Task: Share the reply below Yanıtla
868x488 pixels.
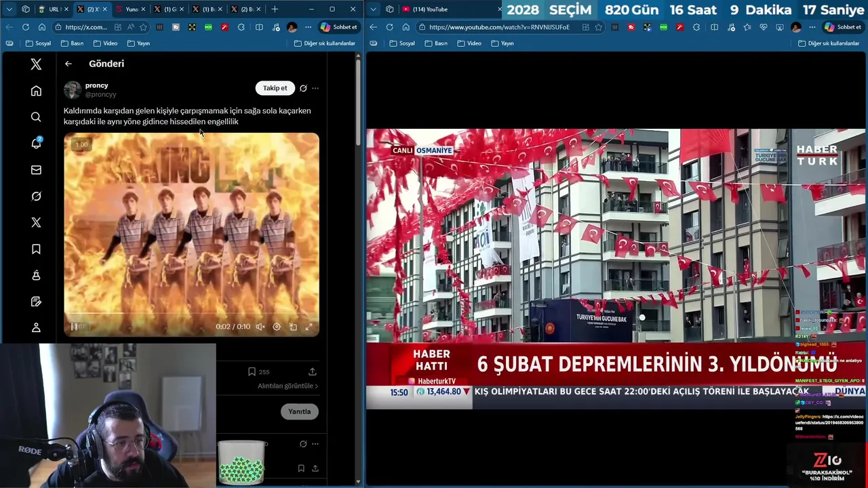Action: point(315,468)
